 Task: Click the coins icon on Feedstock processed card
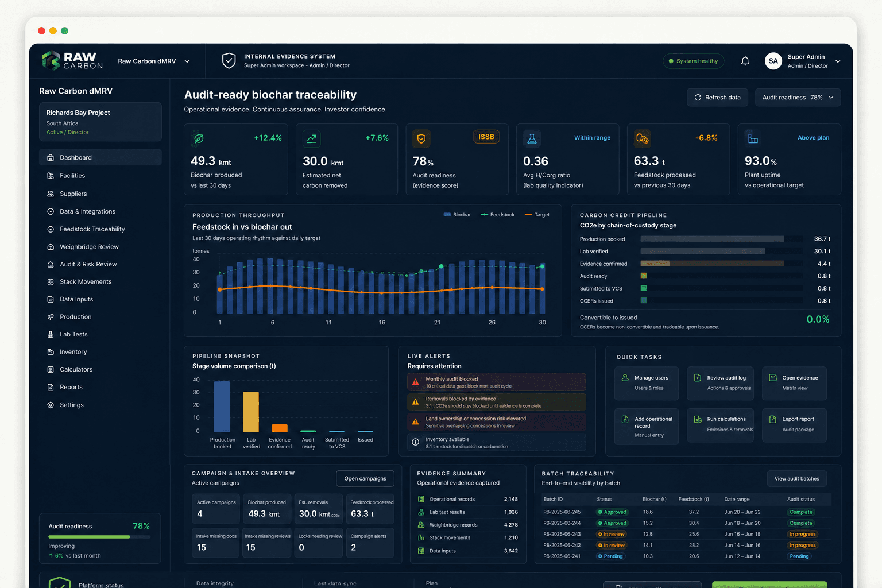click(x=642, y=138)
